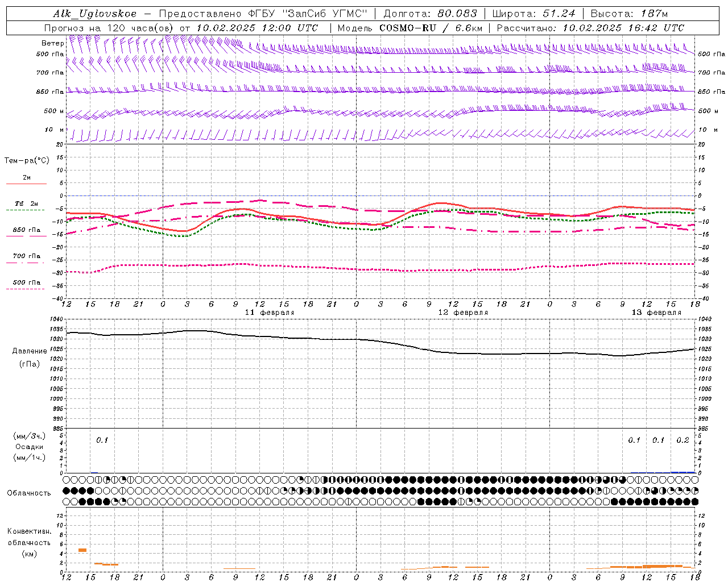Click the "(км)" convective height unit label

29,554
